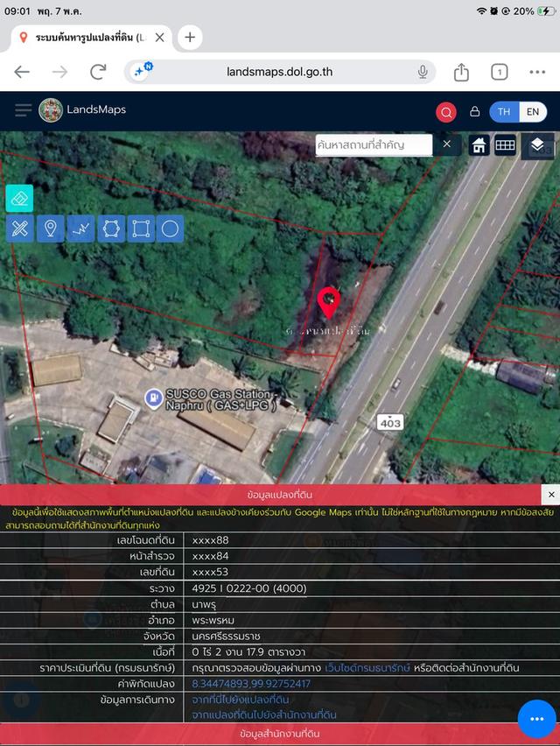This screenshot has height=746, width=560.
Task: Open directions from parcel to land office
Action: [264, 715]
